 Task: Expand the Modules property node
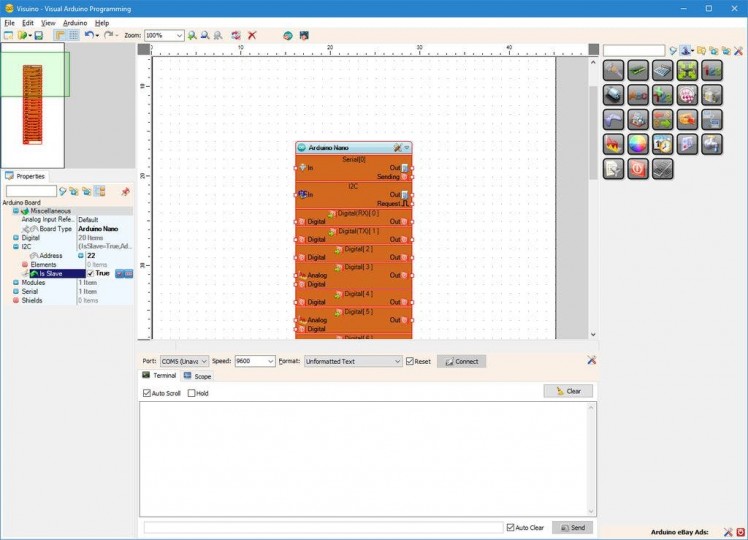(x=15, y=282)
